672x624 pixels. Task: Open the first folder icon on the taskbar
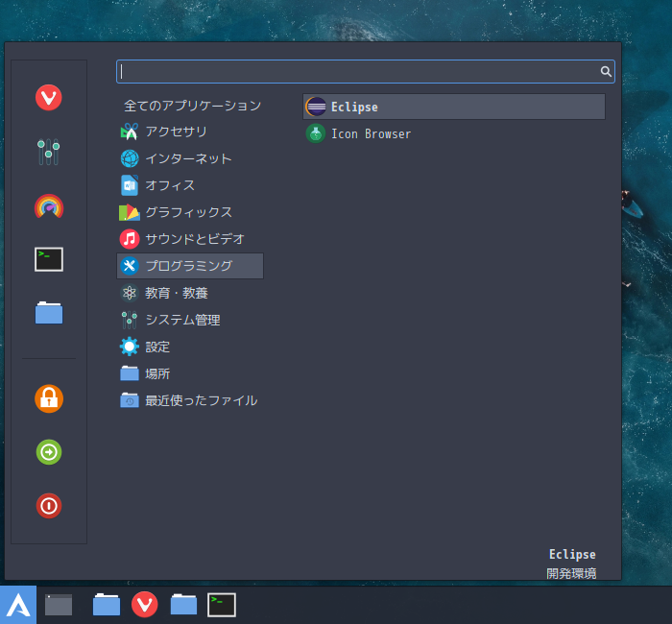pyautogui.click(x=107, y=605)
